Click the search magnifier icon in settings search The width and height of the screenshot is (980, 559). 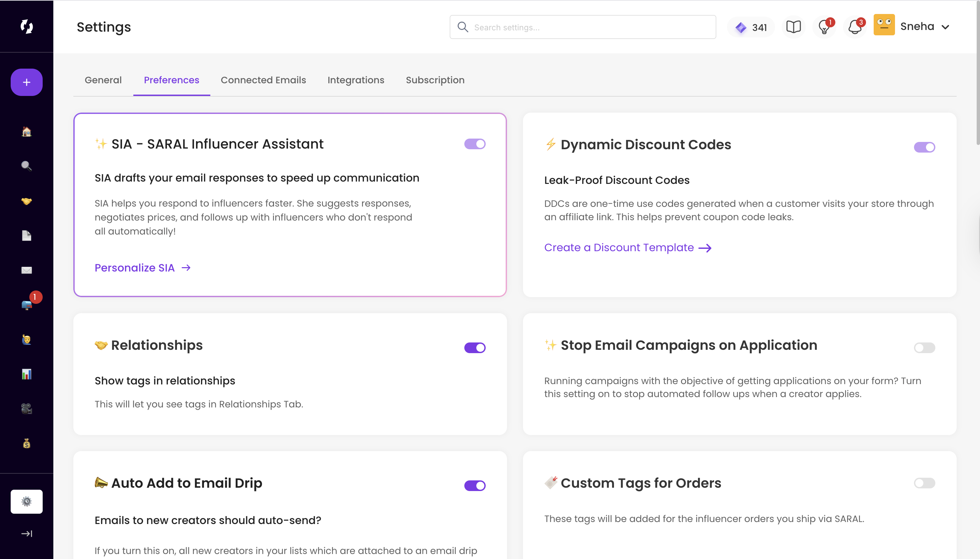click(463, 27)
